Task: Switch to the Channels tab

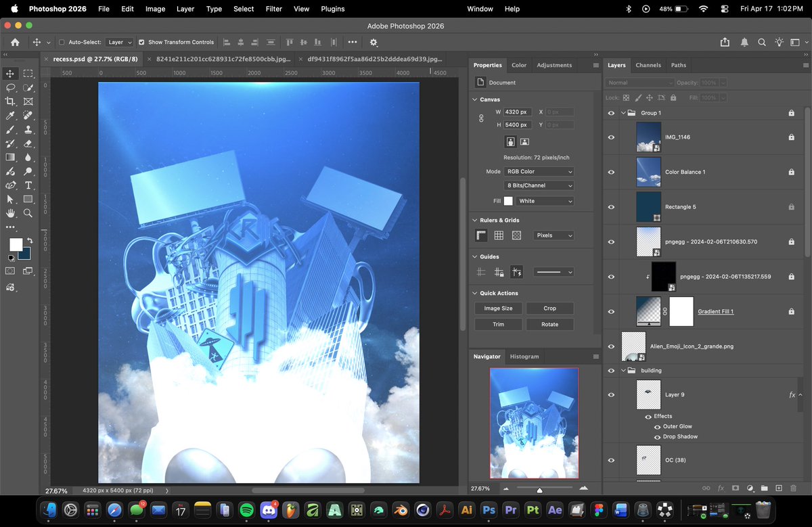Action: tap(648, 65)
